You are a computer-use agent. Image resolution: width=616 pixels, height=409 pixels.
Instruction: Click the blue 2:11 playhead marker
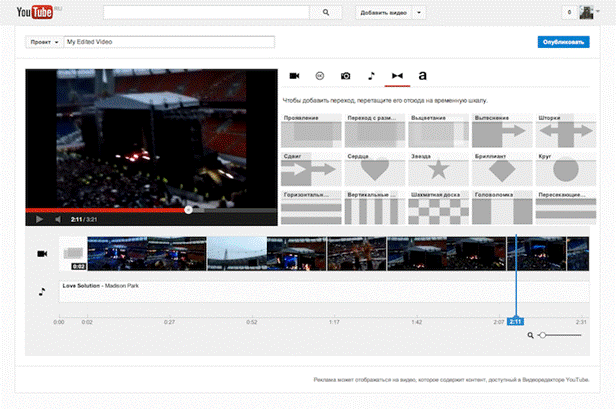tap(515, 322)
